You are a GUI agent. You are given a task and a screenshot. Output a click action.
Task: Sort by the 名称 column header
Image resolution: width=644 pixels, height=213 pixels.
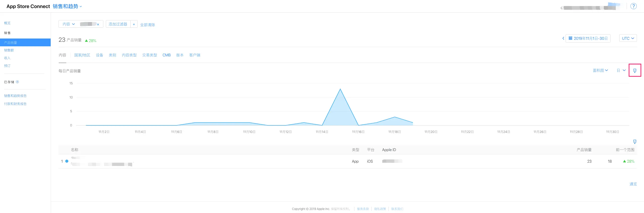pyautogui.click(x=75, y=150)
